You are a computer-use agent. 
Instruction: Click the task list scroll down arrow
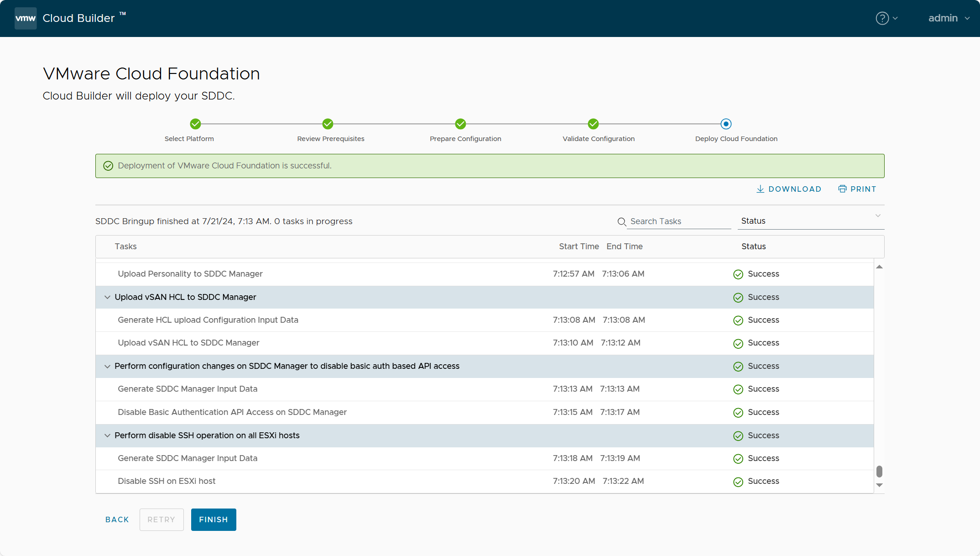pos(879,485)
